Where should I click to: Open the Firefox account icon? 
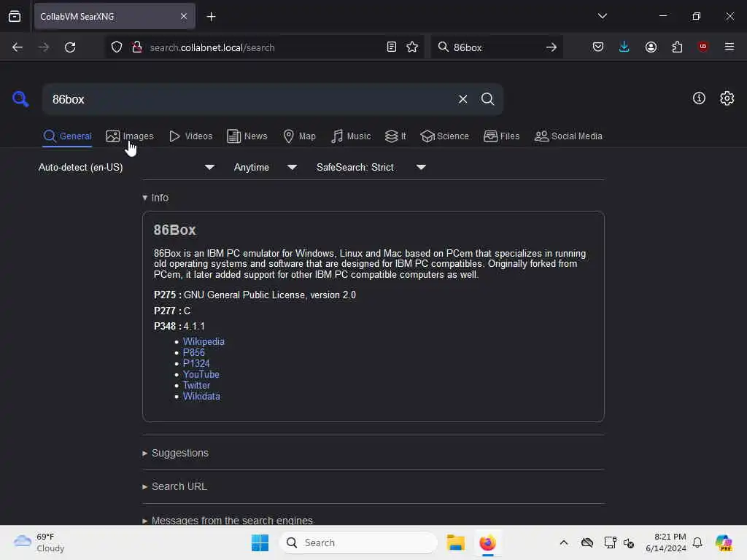(651, 47)
